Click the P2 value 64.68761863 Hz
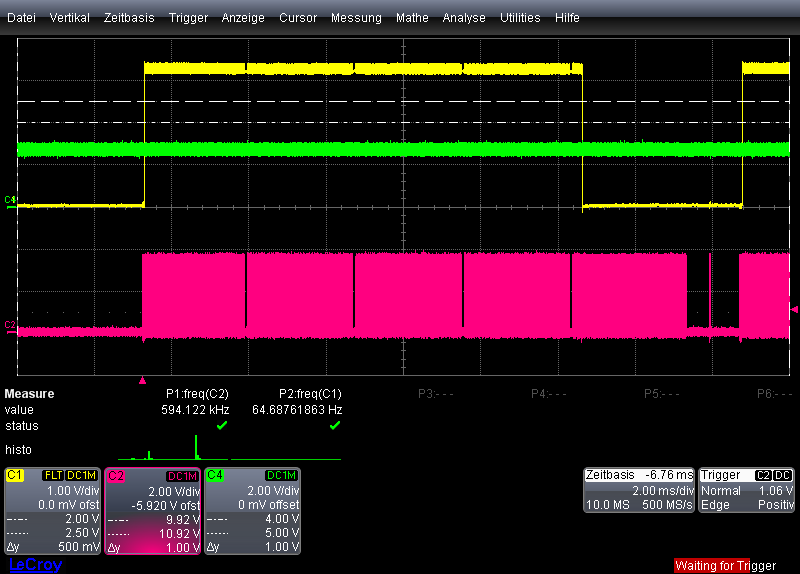The width and height of the screenshot is (800, 574). click(x=297, y=410)
